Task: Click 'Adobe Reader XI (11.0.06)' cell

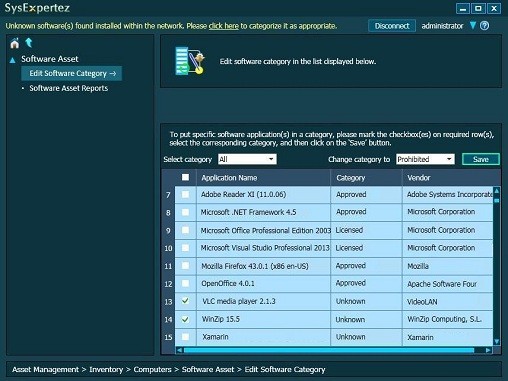Action: (x=263, y=195)
